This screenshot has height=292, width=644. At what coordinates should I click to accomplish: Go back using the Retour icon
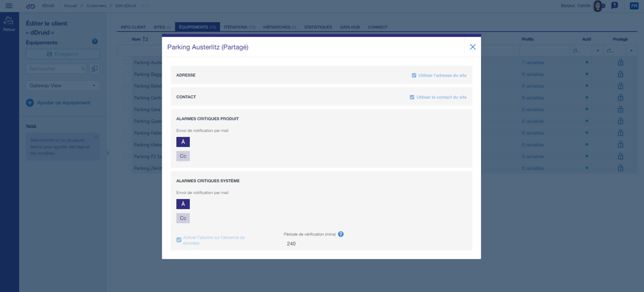pyautogui.click(x=9, y=24)
